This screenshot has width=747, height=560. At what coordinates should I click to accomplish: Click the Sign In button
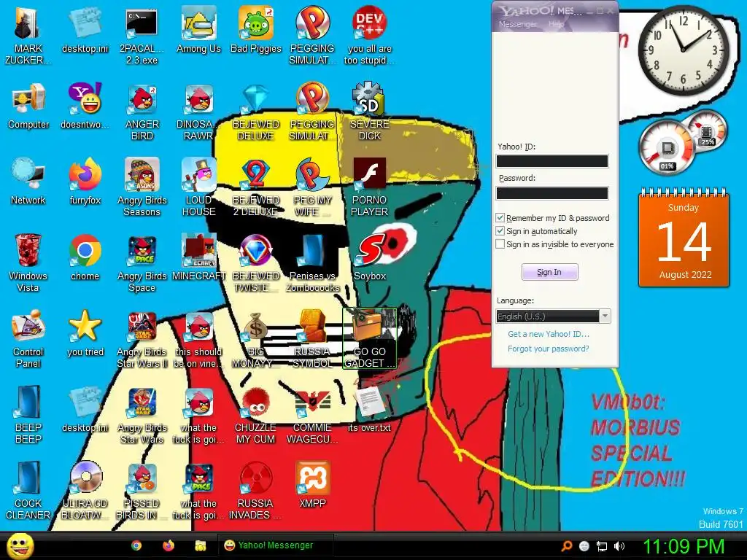tap(550, 272)
